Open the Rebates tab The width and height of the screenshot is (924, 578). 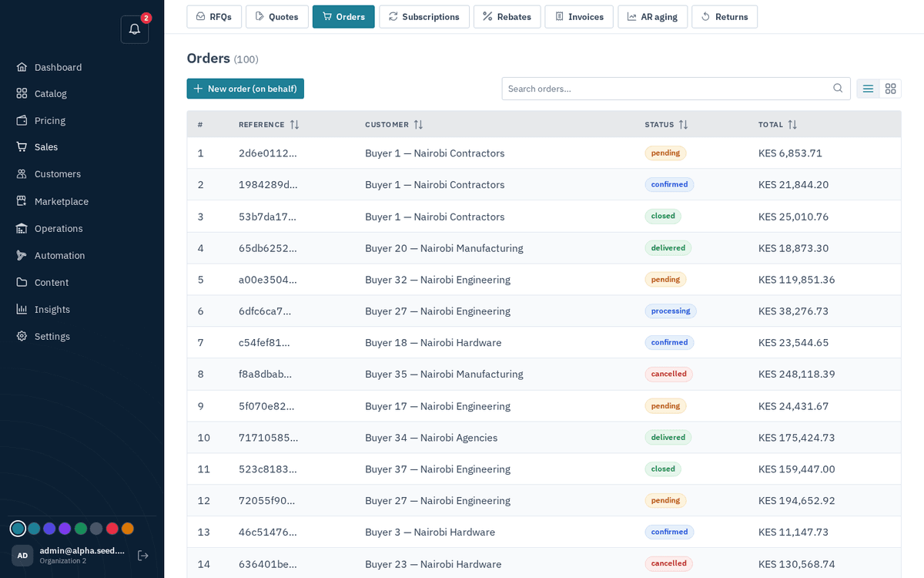point(507,17)
